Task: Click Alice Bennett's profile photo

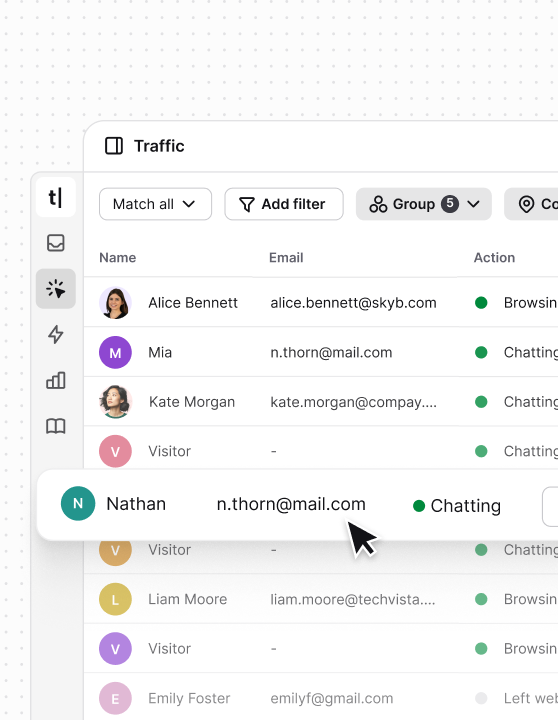Action: pyautogui.click(x=115, y=303)
